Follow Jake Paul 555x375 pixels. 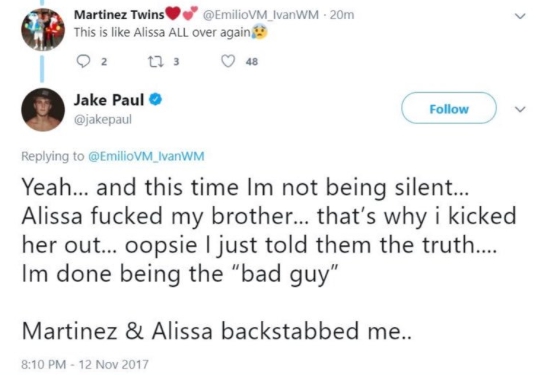449,108
